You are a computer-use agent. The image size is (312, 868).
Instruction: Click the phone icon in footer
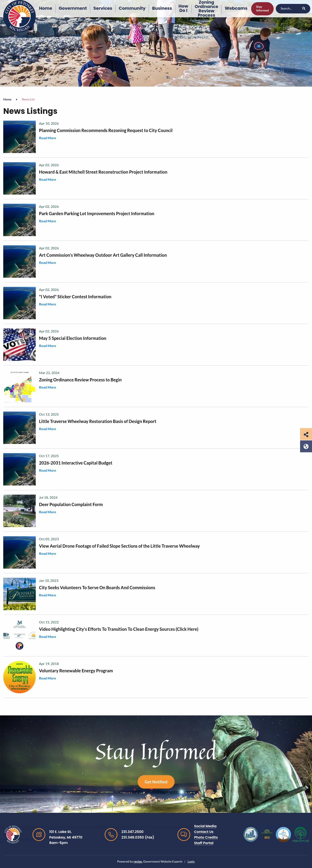click(111, 835)
